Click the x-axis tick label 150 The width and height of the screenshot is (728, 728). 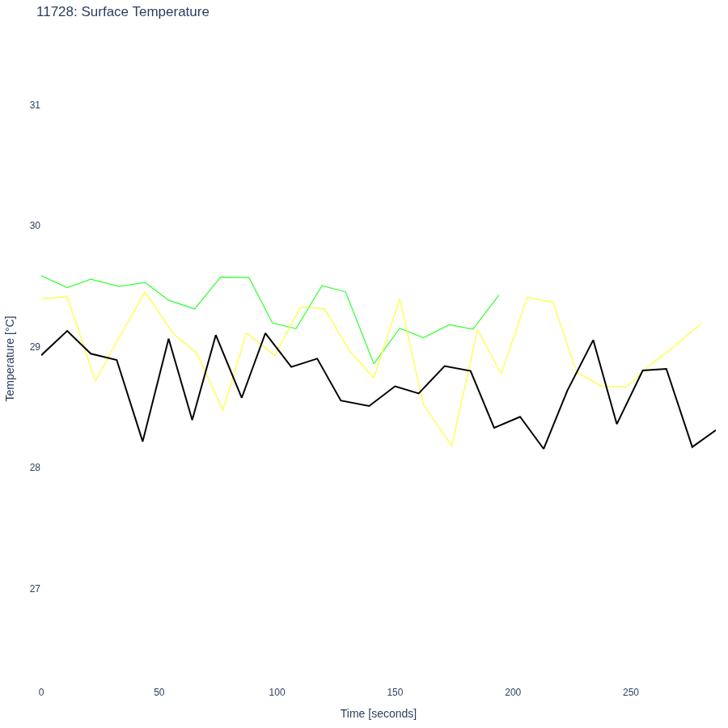395,692
